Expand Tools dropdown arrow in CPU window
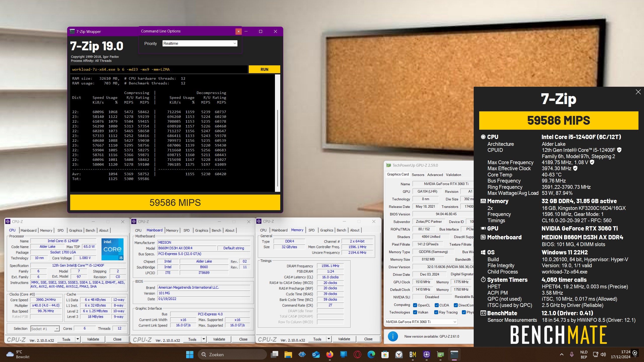This screenshot has height=362, width=644. point(78,339)
